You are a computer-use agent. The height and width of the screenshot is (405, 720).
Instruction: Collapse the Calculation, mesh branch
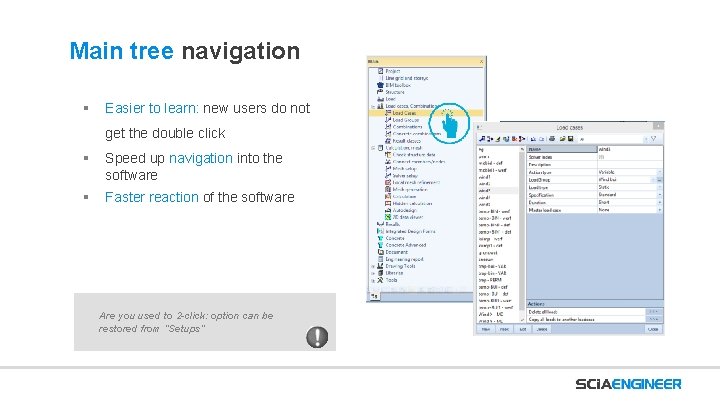[x=373, y=148]
